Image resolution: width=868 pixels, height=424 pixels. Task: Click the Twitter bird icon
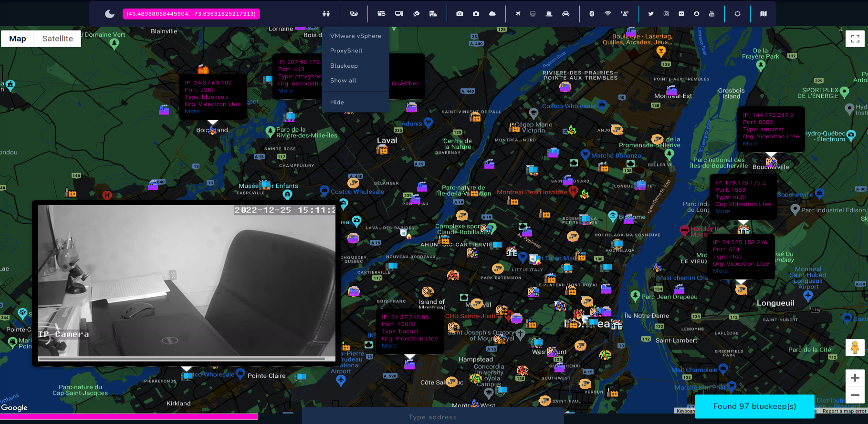(x=651, y=14)
